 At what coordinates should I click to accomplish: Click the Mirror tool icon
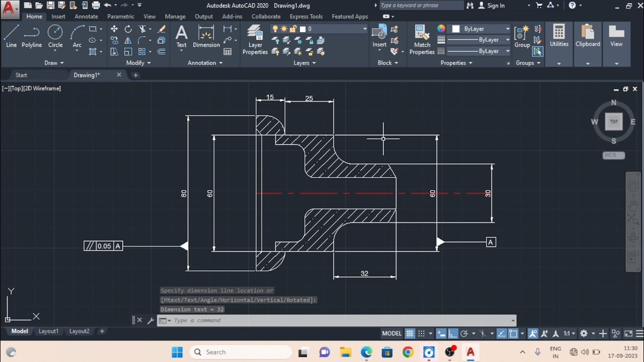click(x=128, y=40)
